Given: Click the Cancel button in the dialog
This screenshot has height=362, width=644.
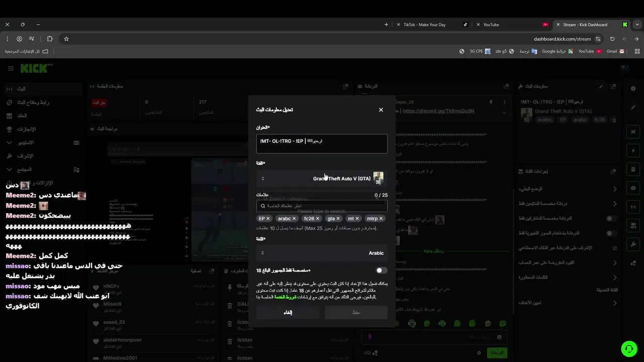Looking at the screenshot, I should 288,312.
